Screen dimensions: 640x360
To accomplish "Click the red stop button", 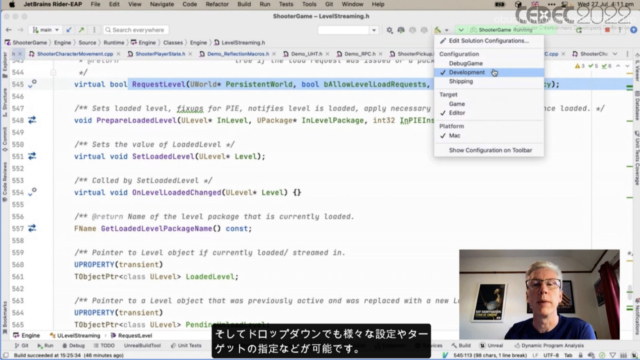I will tap(607, 30).
